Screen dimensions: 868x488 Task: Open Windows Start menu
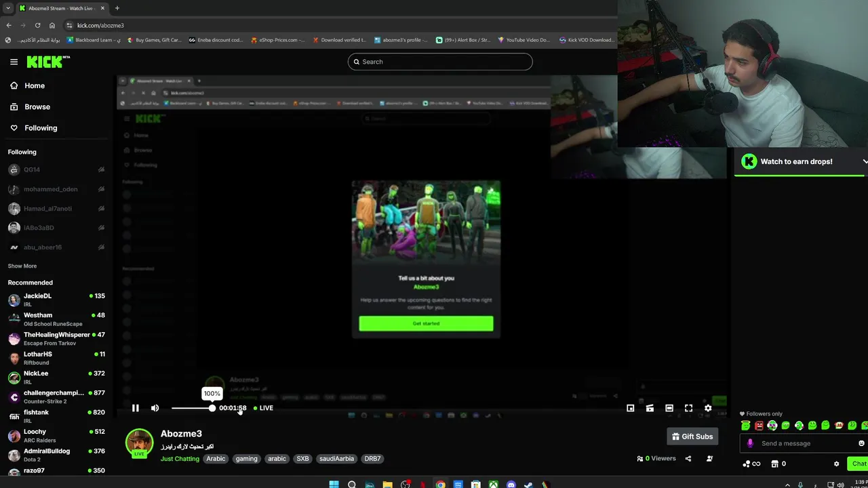pos(334,484)
